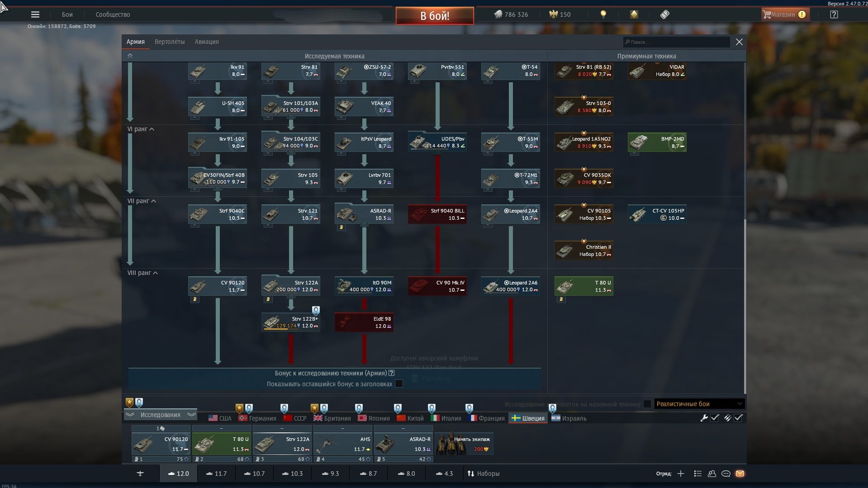Collapse the VIII ранг section
868x488 pixels.
[142, 273]
